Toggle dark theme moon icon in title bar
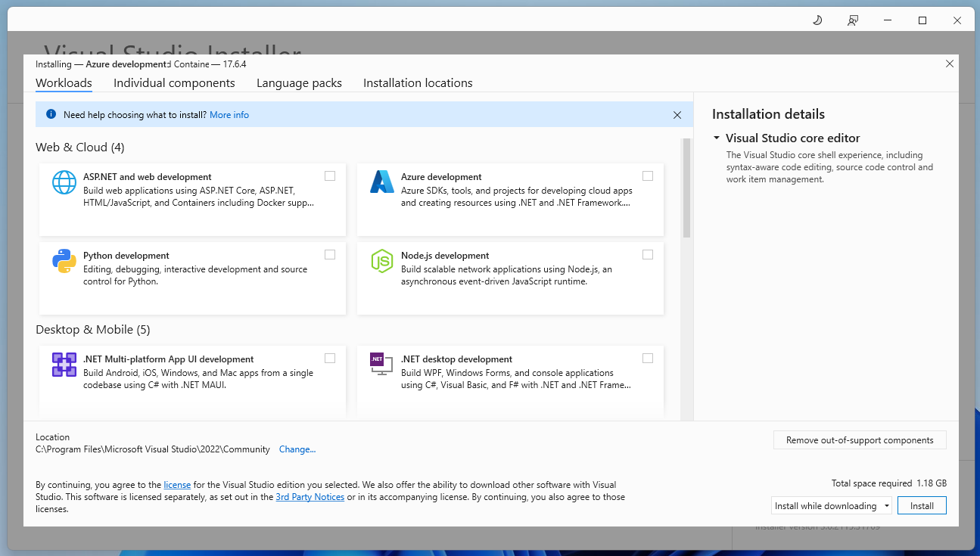This screenshot has height=556, width=980. tap(817, 20)
